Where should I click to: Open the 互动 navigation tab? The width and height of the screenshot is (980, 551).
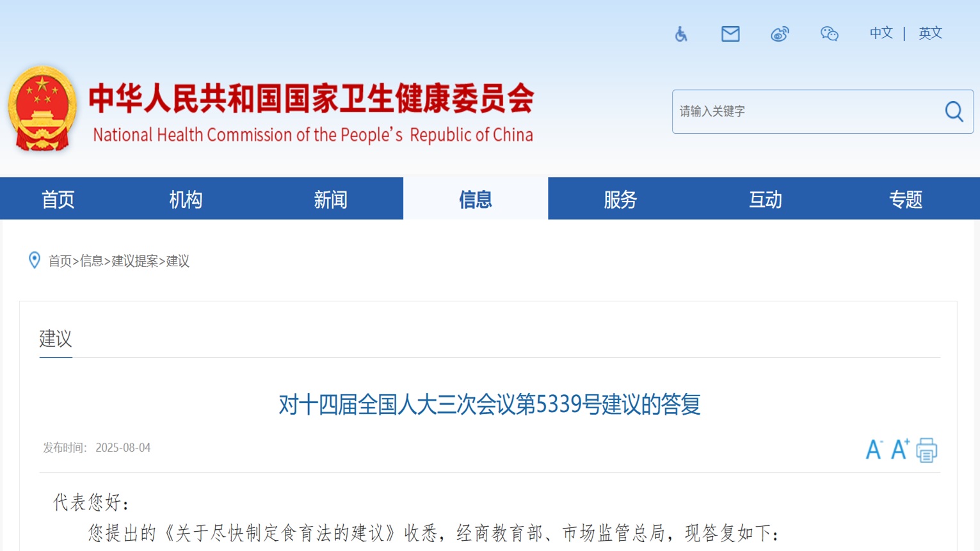click(766, 200)
